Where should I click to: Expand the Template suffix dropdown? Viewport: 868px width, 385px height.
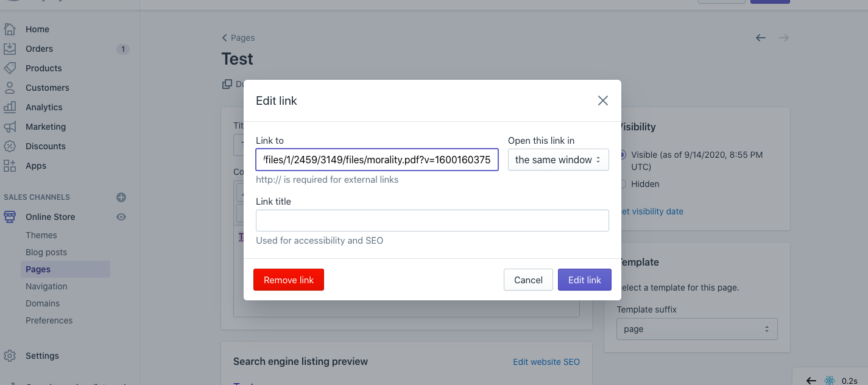[x=697, y=329]
